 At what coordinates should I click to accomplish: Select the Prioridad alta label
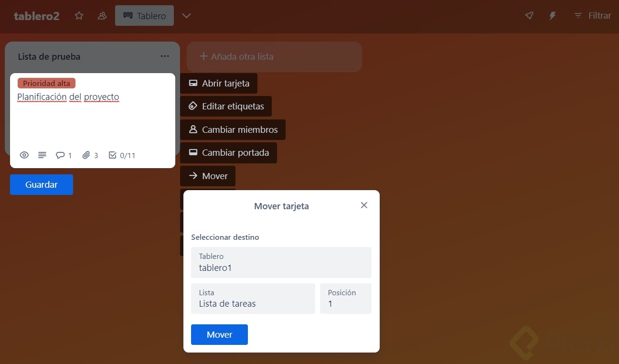click(x=46, y=83)
